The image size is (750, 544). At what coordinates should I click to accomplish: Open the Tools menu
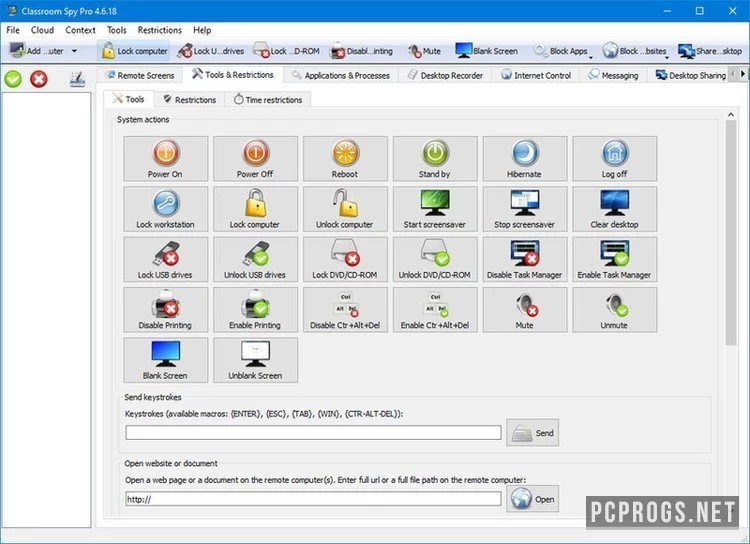[117, 30]
